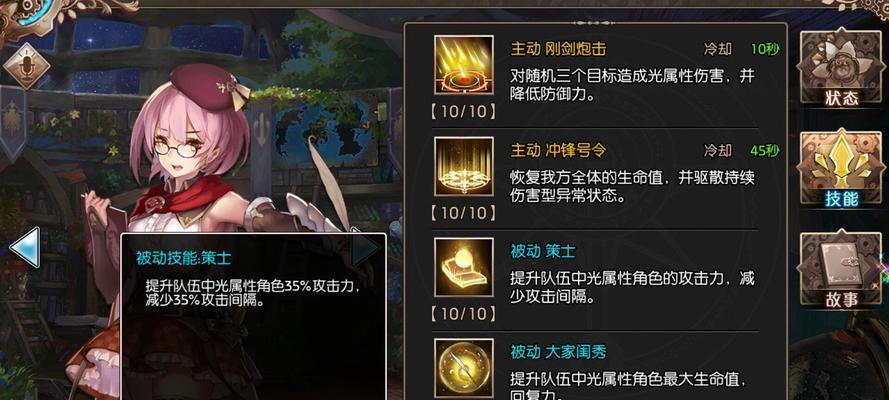Open the 状态 status tab

(841, 68)
